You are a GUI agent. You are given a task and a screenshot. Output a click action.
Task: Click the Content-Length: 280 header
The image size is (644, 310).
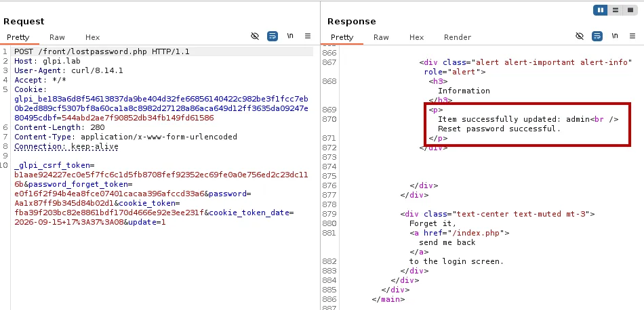click(60, 127)
